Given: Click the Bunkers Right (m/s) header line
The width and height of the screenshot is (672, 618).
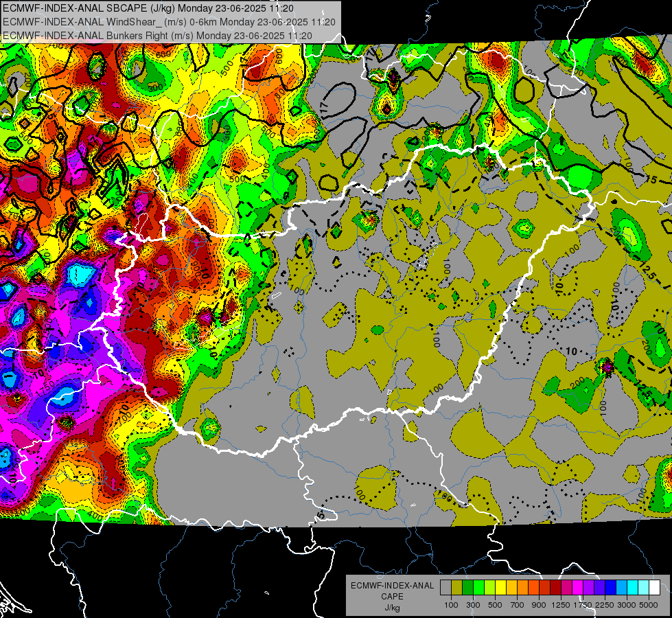Looking at the screenshot, I should (x=157, y=36).
